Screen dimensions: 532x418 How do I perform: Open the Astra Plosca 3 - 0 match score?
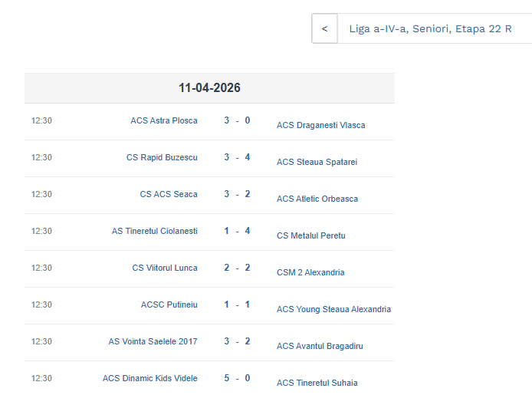[x=237, y=120]
